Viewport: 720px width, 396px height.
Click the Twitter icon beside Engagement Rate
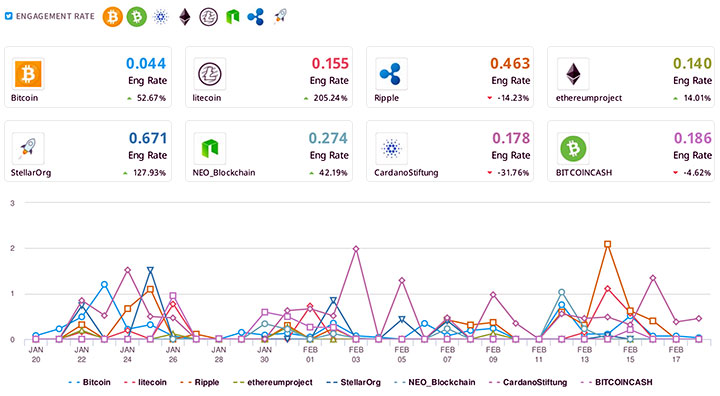pyautogui.click(x=9, y=16)
